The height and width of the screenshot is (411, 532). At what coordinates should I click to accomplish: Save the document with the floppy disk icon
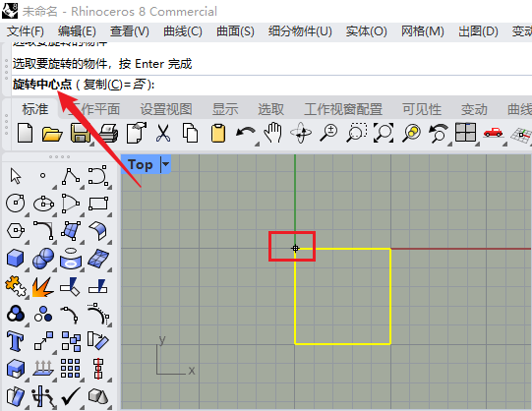81,133
